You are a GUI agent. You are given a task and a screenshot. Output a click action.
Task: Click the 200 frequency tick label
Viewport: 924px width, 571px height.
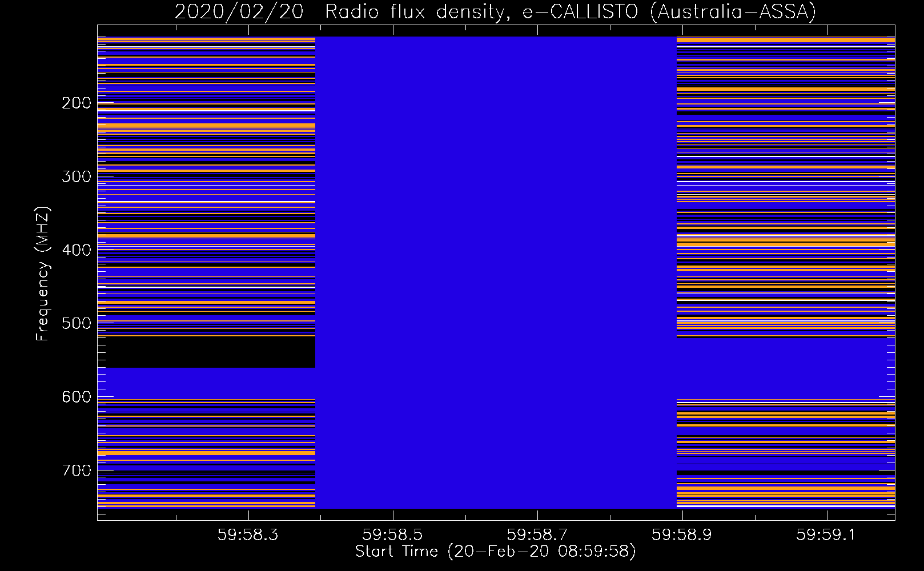(x=77, y=103)
